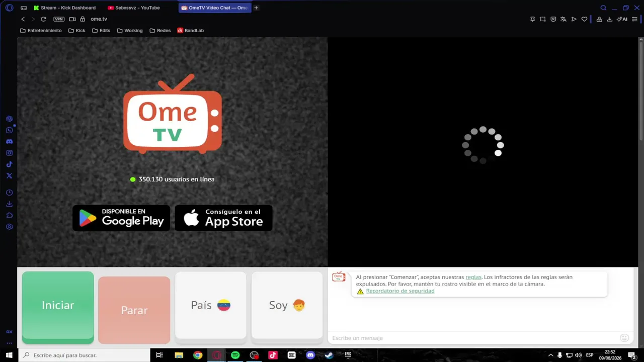Open the AI assistant button
644x362 pixels.
pos(622,19)
